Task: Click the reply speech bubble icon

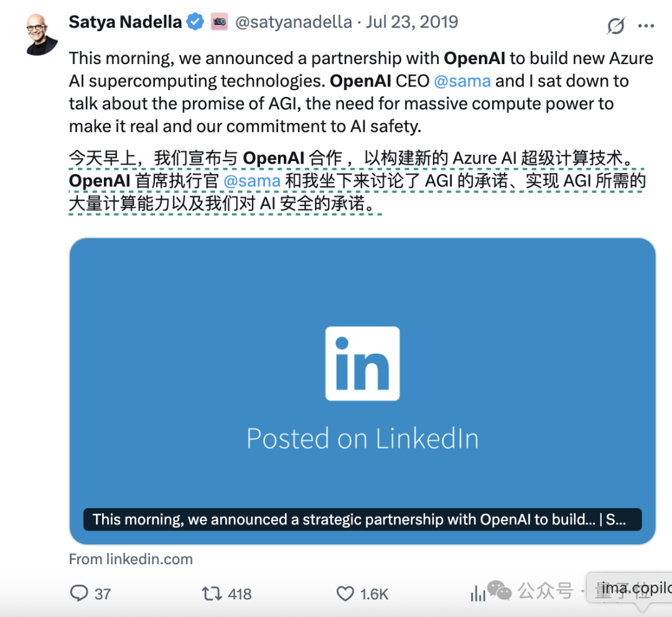Action: [x=80, y=594]
